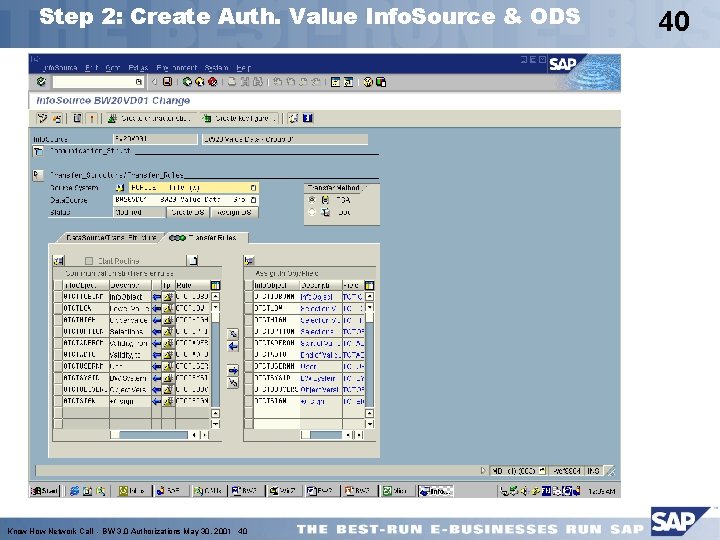Click the Generate shortcut icon

tap(349, 82)
